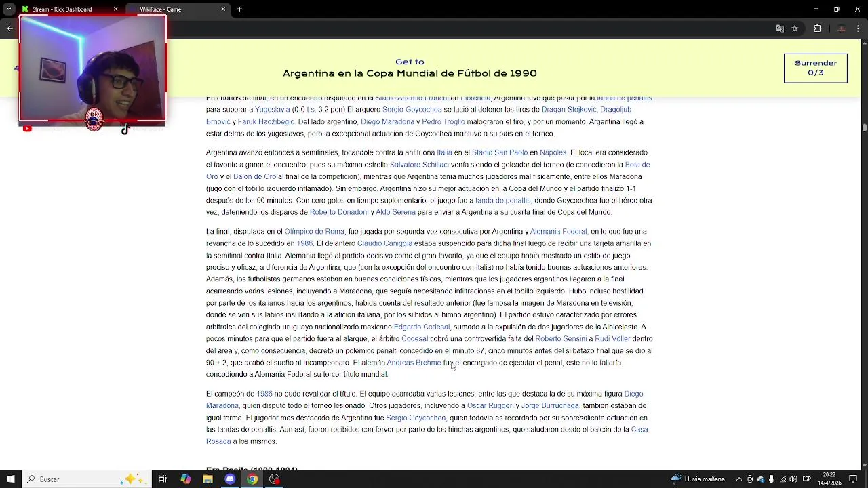Open the Windows Start menu
The height and width of the screenshot is (488, 868).
[x=10, y=479]
